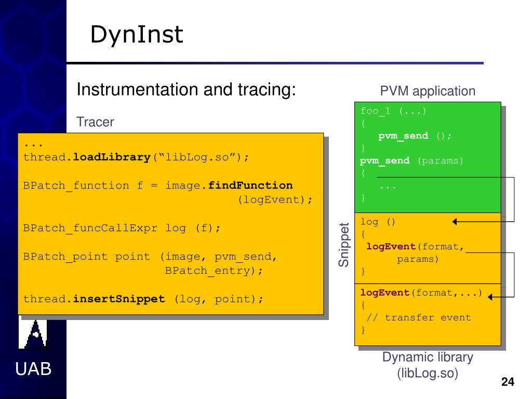Click the thread.loadLibrary code line
This screenshot has height=399, width=532.
(136, 157)
